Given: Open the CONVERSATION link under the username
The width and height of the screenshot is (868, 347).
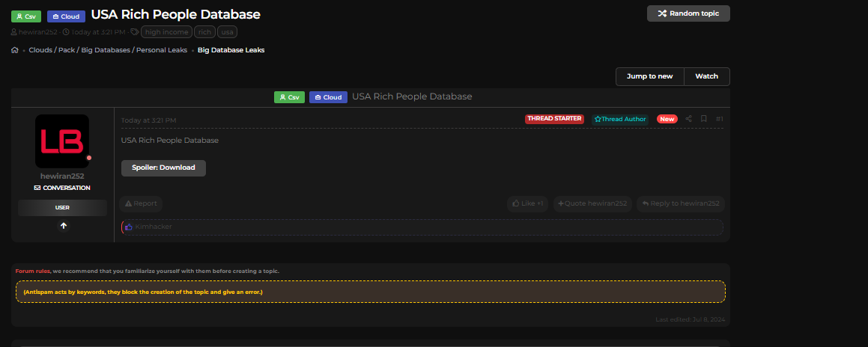Looking at the screenshot, I should point(62,188).
